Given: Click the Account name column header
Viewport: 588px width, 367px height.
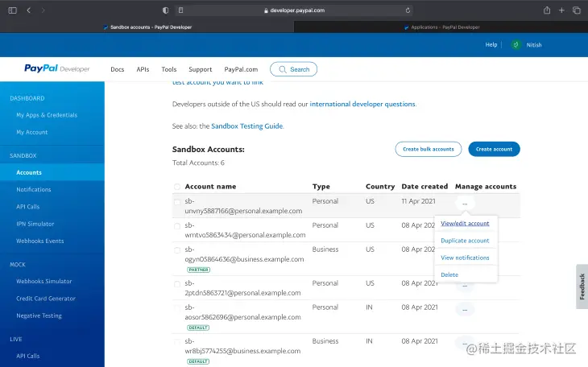Looking at the screenshot, I should point(210,186).
